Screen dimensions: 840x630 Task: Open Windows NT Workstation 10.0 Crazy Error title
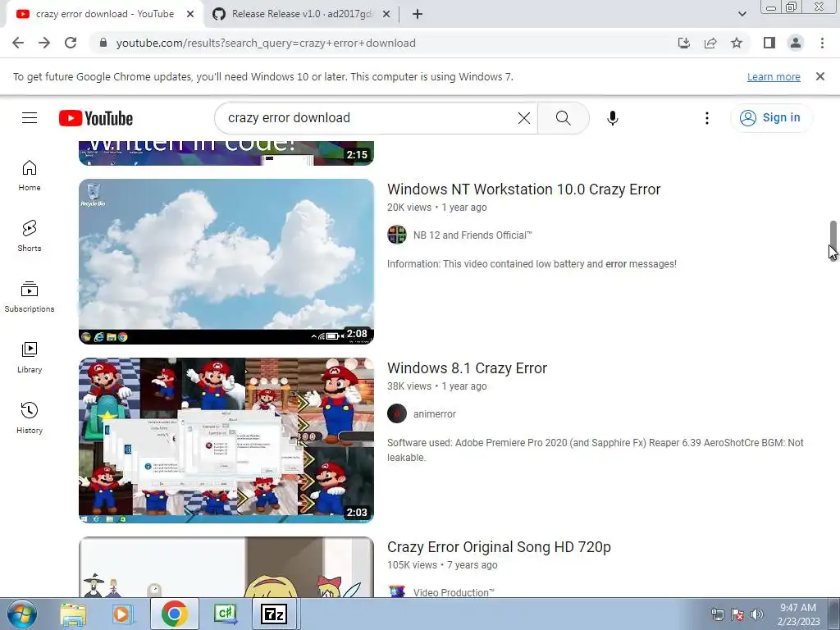tap(523, 189)
